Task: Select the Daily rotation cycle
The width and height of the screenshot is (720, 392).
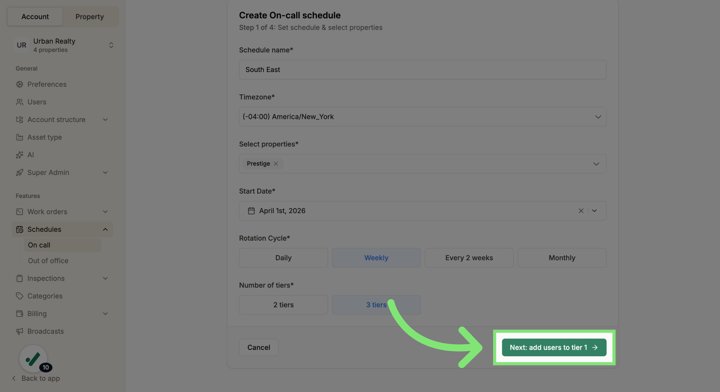Action: pyautogui.click(x=283, y=258)
